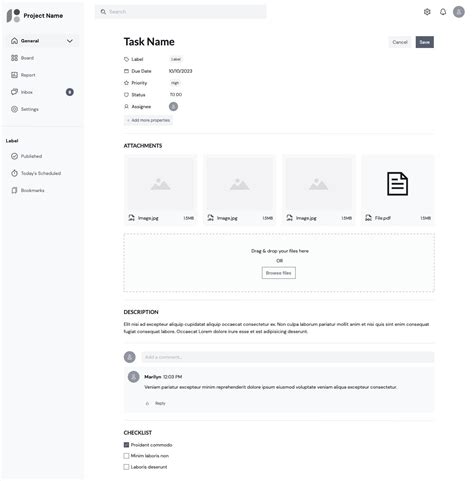Click Add more properties
This screenshot has width=474, height=481.
[148, 120]
